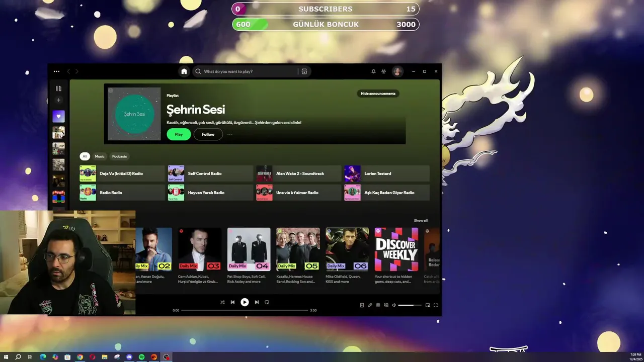The image size is (644, 362).
Task: Select the All filter chip
Action: click(85, 156)
